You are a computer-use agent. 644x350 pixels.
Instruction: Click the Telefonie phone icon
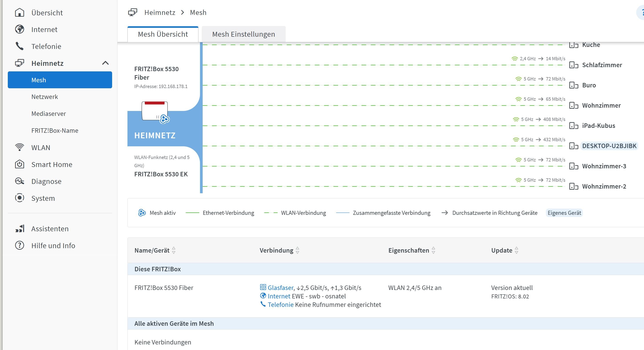tap(20, 46)
